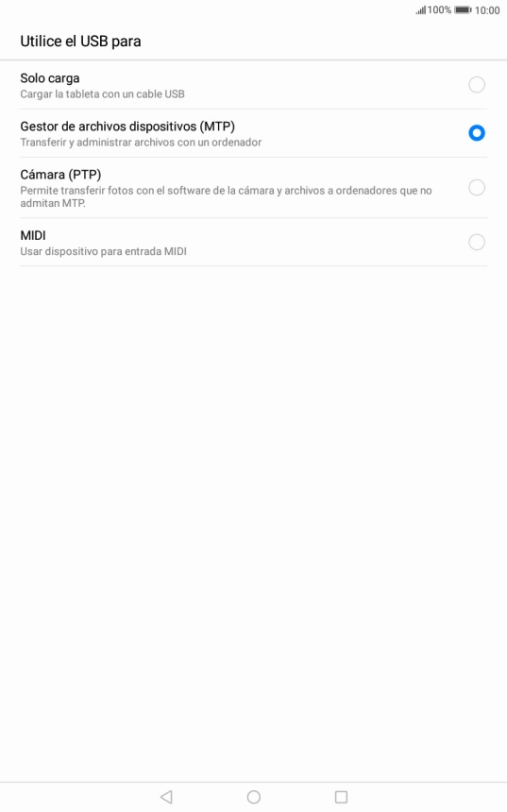This screenshot has width=507, height=812.
Task: Tap 'Usar dispositivo para entrada MIDI' text
Action: pyautogui.click(x=104, y=252)
